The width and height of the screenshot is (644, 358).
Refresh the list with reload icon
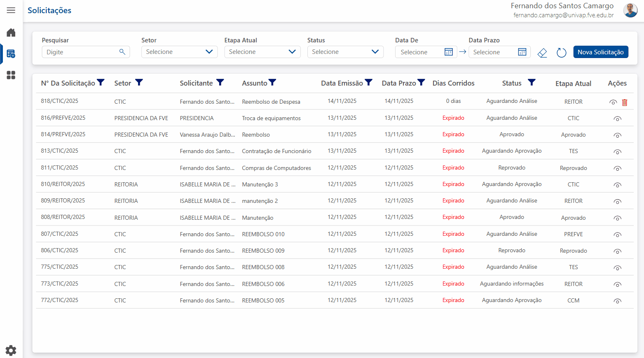click(x=561, y=53)
